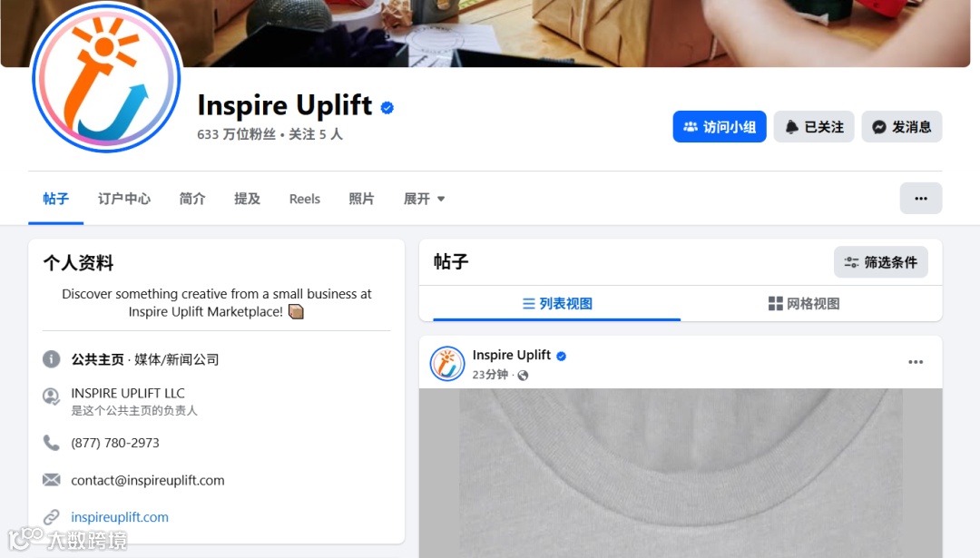Open the Reels tab

pos(304,199)
